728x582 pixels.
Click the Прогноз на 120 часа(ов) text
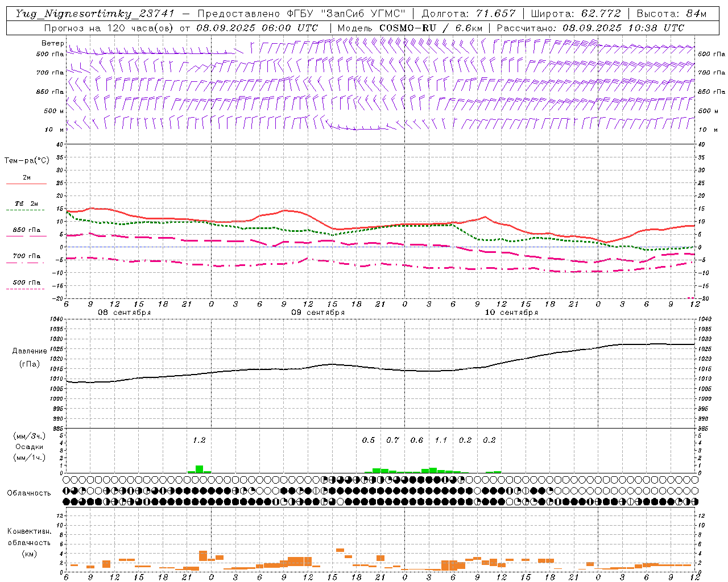pos(110,28)
